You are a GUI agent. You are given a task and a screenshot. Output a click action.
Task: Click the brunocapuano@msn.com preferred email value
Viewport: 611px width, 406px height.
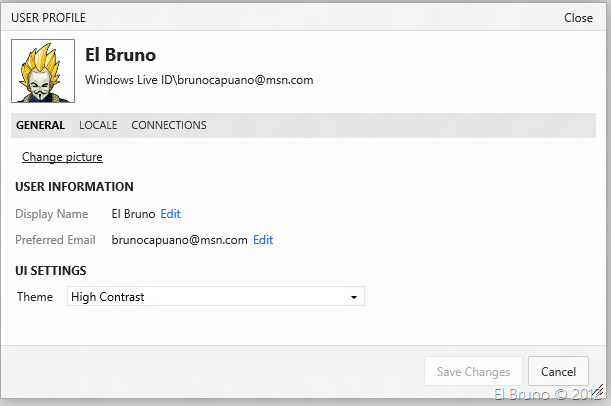[179, 240]
